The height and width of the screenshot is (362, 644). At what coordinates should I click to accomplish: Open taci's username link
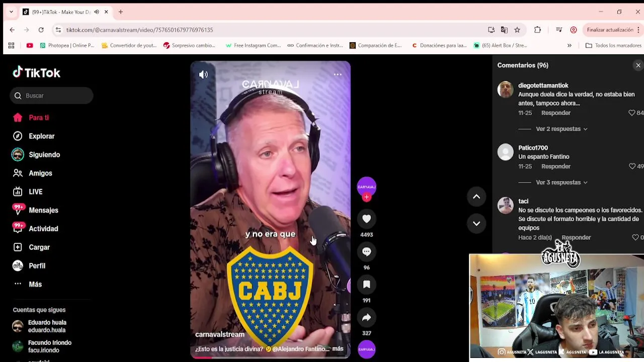[x=523, y=201]
